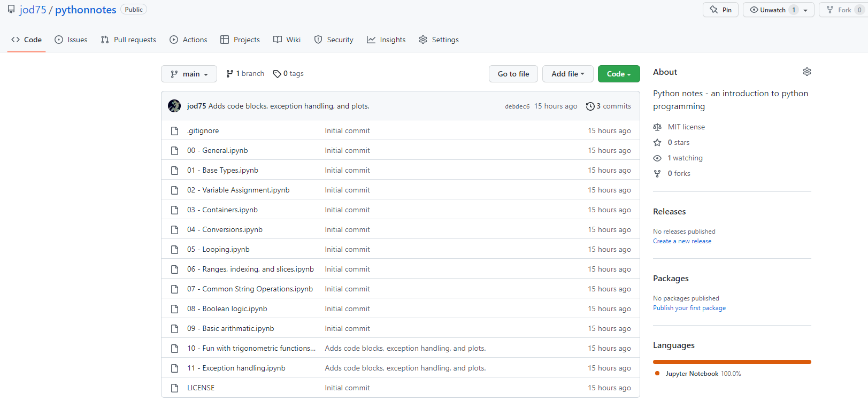The width and height of the screenshot is (868, 401).
Task: Toggle Pin for this repository
Action: (720, 10)
